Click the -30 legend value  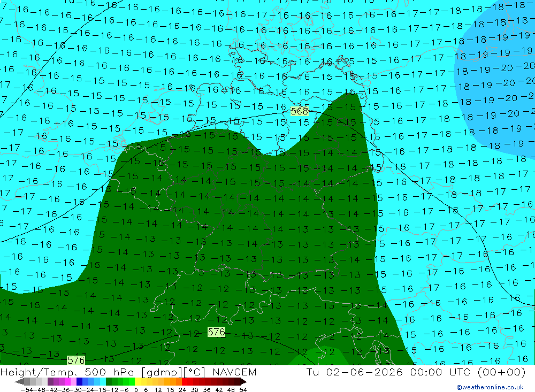[76, 390]
